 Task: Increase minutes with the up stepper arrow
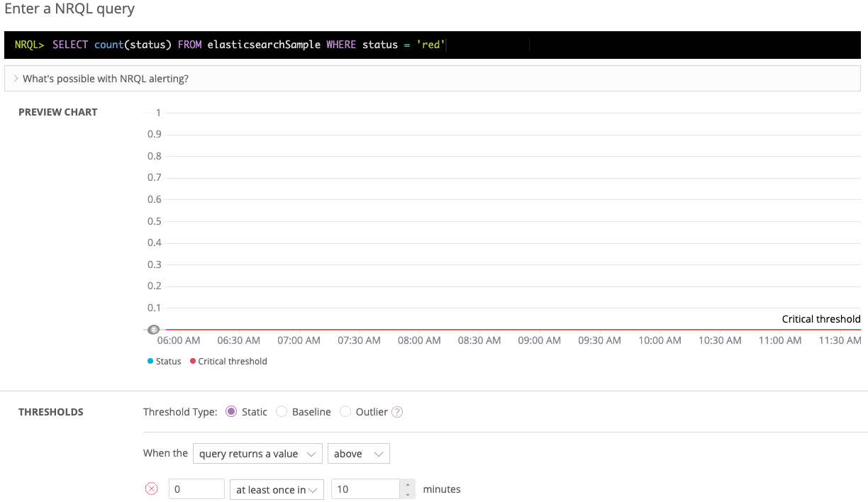pyautogui.click(x=407, y=485)
